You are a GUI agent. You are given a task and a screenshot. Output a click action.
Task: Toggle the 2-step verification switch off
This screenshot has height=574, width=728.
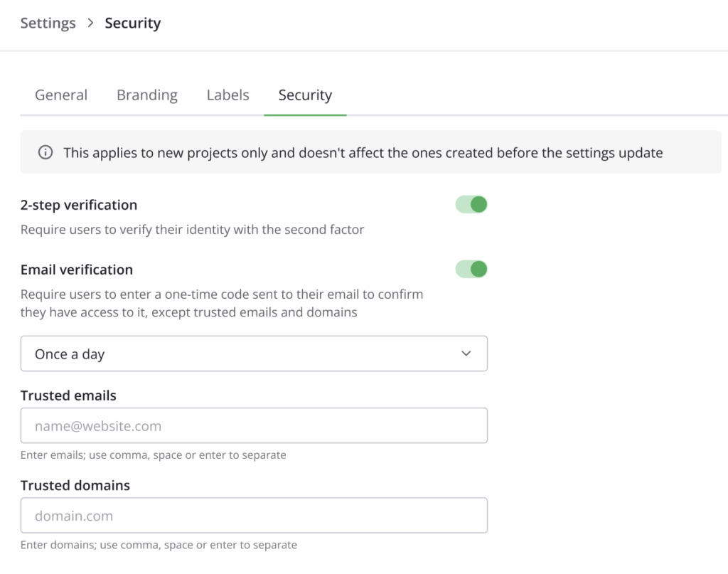pos(471,204)
